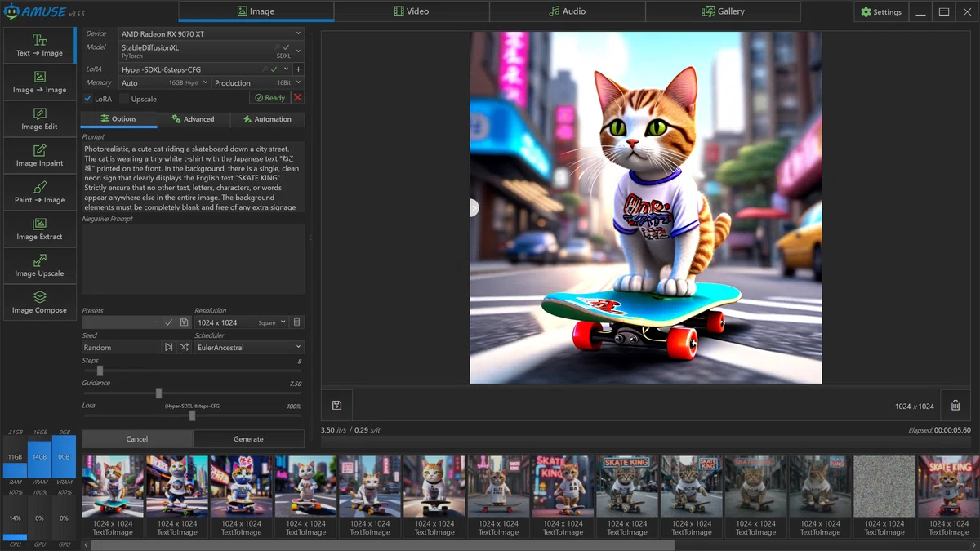
Task: Open the Audio tab
Action: click(567, 11)
